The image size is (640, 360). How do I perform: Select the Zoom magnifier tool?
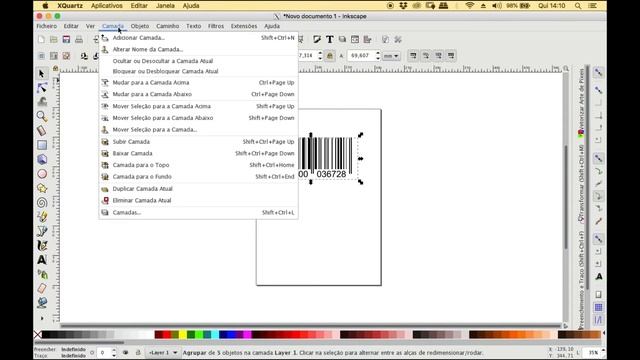(x=42, y=116)
